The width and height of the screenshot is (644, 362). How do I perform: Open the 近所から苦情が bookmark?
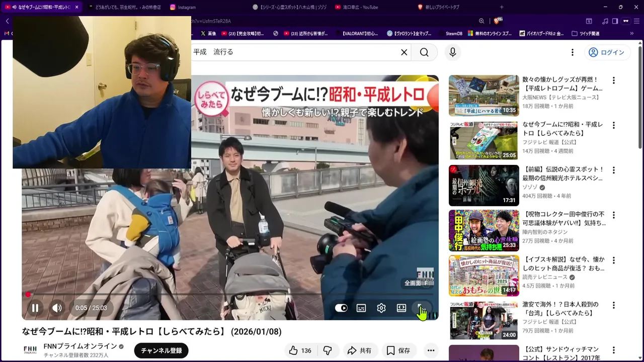coord(306,34)
